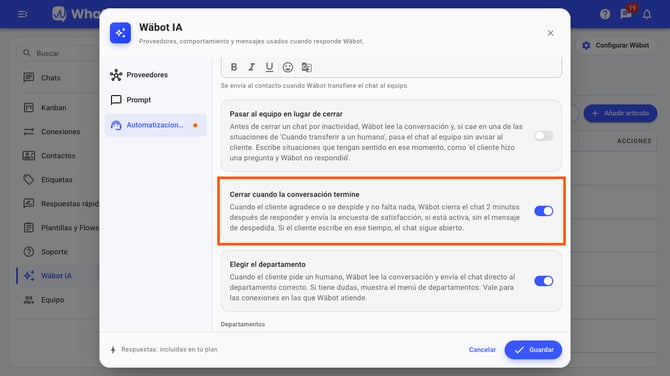Apply bold formatting in the message editor
Image resolution: width=670 pixels, height=376 pixels.
pyautogui.click(x=234, y=67)
